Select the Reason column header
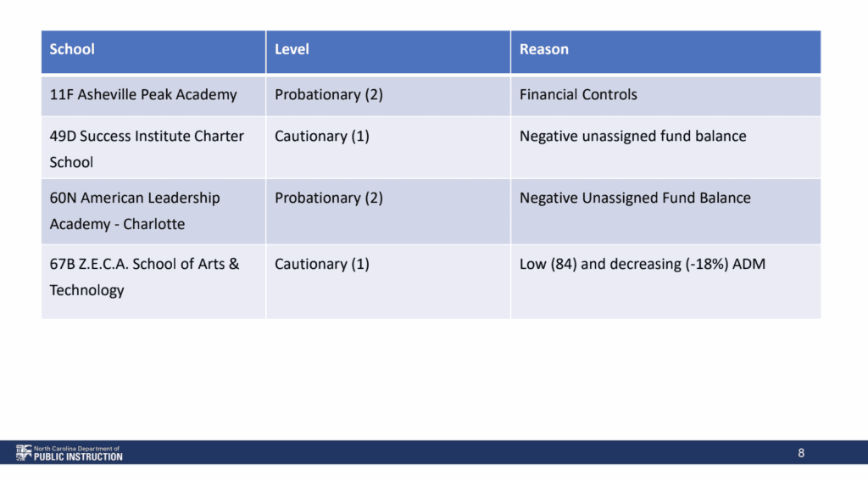 tap(544, 49)
